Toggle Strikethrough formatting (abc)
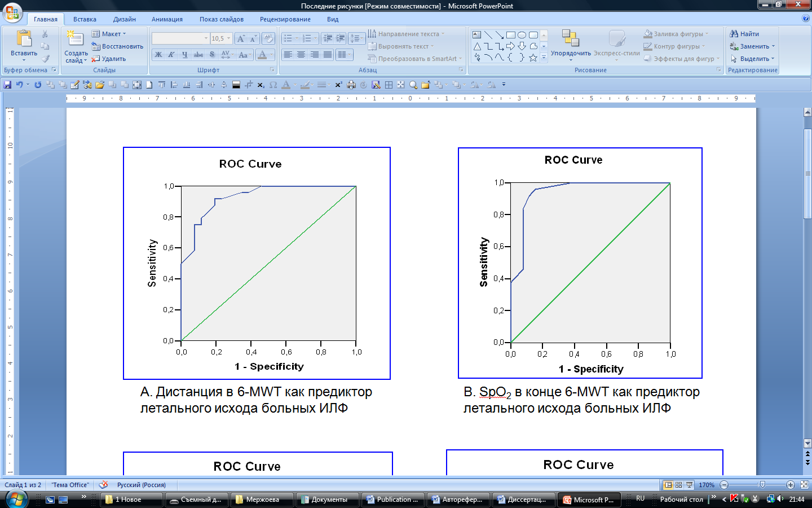Image resolution: width=812 pixels, height=508 pixels. click(x=198, y=55)
